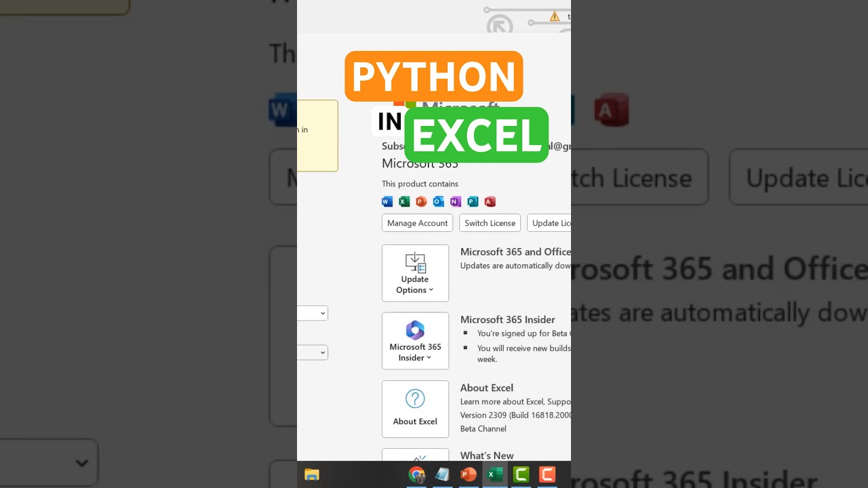Click the What's New heading
Screen dimensions: 868x488
pyautogui.click(x=487, y=455)
